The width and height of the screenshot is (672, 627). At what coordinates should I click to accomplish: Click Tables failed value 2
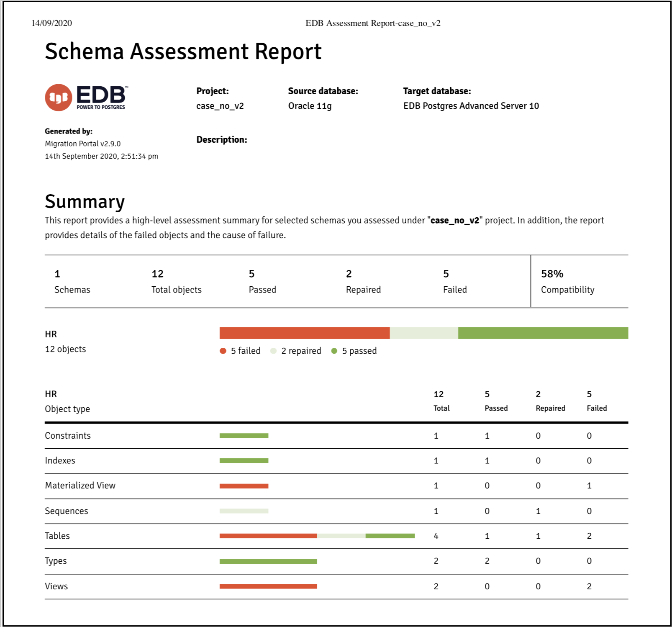[x=589, y=536]
